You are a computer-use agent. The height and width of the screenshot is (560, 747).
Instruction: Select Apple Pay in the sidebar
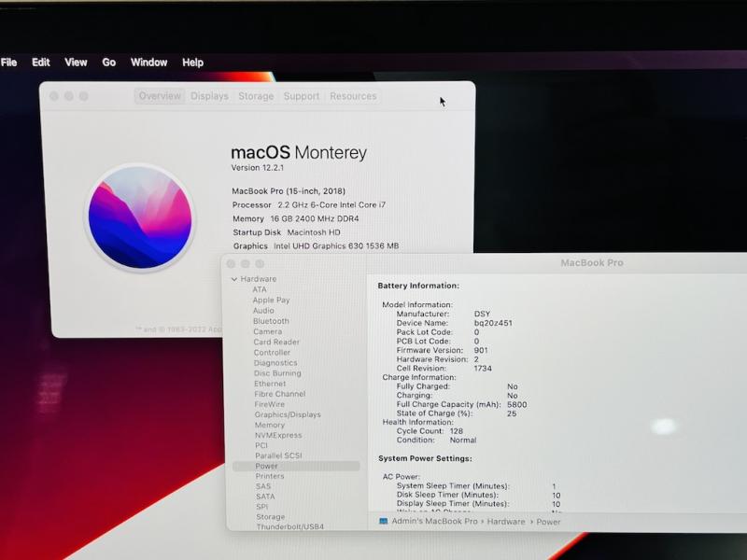[x=271, y=300]
